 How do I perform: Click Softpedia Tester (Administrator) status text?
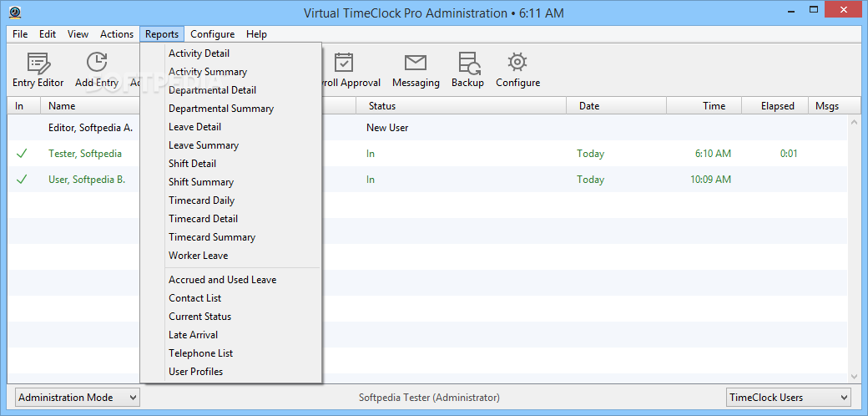(x=429, y=398)
